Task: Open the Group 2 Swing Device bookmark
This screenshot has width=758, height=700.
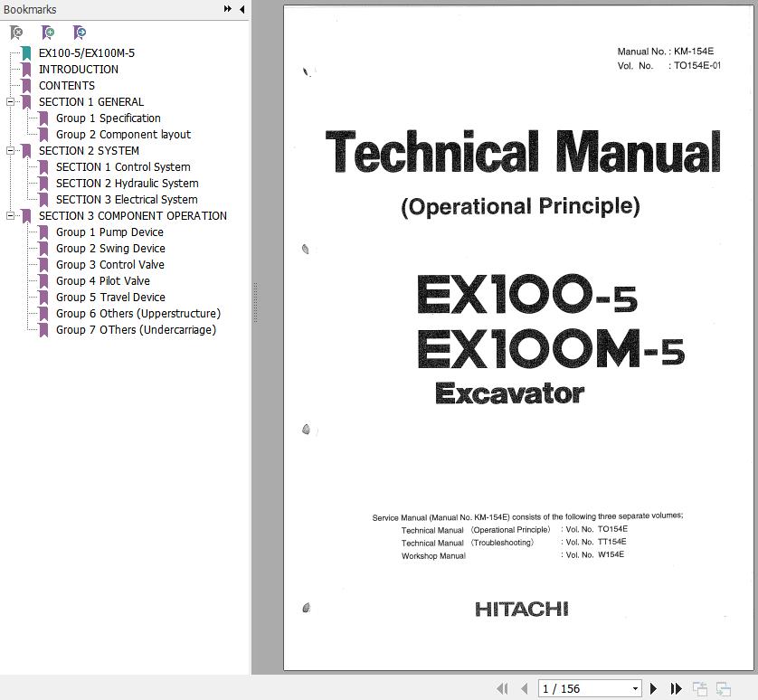Action: click(x=110, y=249)
